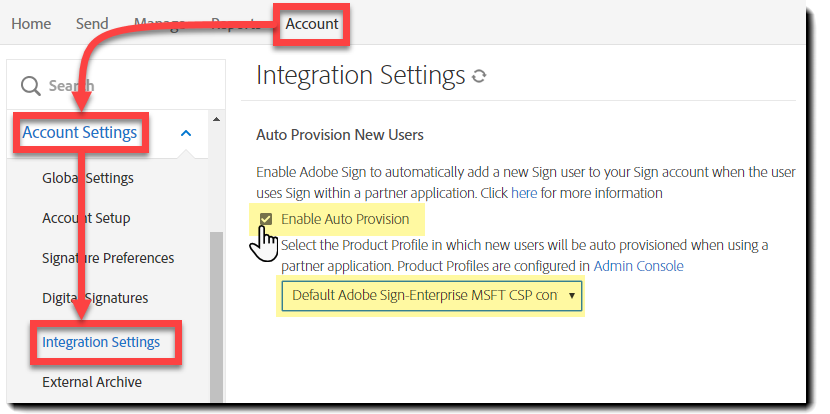This screenshot has width=830, height=414.
Task: Open the Manage tab
Action: pyautogui.click(x=158, y=24)
